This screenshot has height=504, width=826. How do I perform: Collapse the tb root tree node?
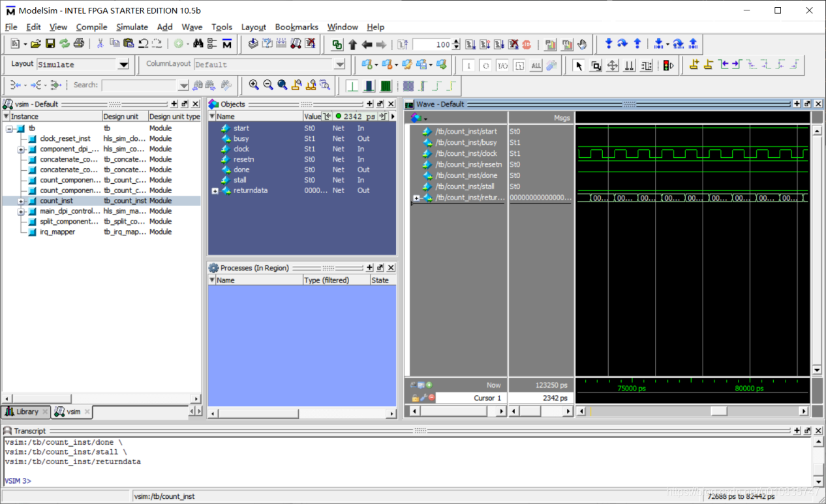(x=9, y=128)
